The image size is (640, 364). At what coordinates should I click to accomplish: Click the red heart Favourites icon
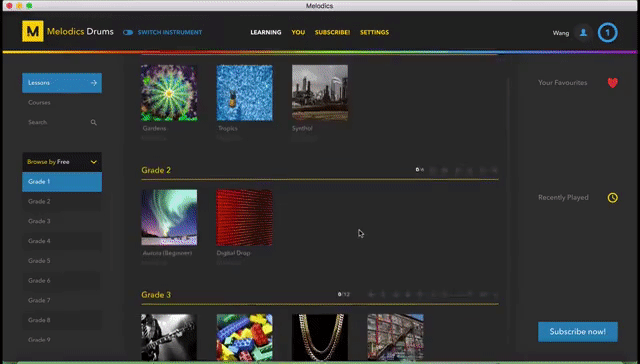click(x=612, y=83)
